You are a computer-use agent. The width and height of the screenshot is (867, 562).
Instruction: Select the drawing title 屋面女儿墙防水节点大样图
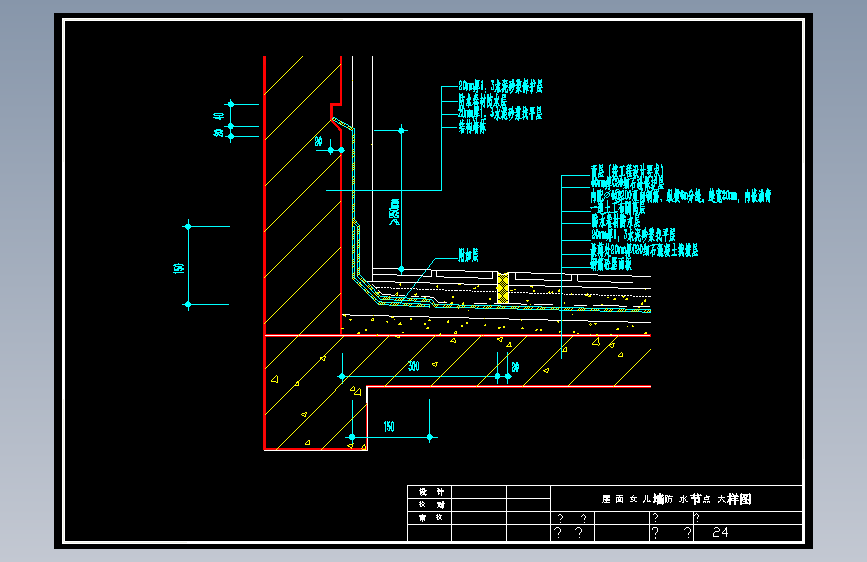[x=676, y=499]
